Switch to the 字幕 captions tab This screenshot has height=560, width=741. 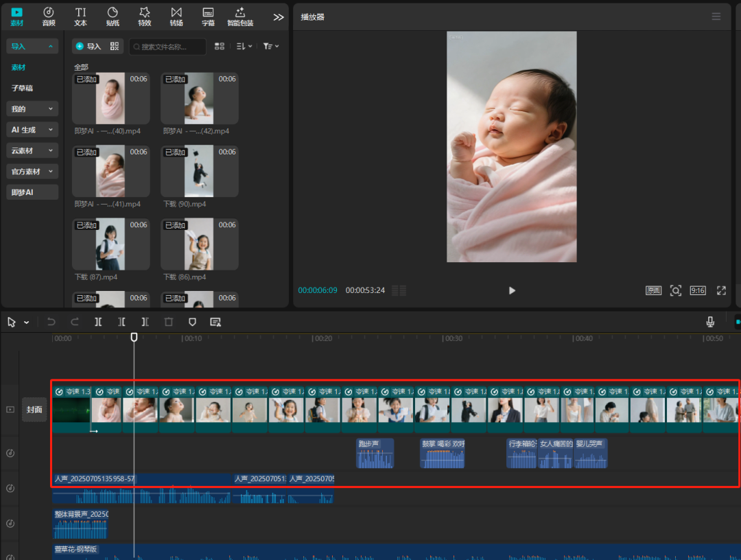coord(208,16)
